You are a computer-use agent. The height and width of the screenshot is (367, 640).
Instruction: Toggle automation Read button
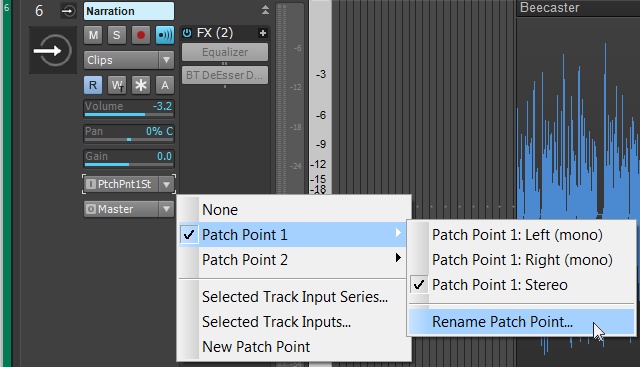pos(93,85)
